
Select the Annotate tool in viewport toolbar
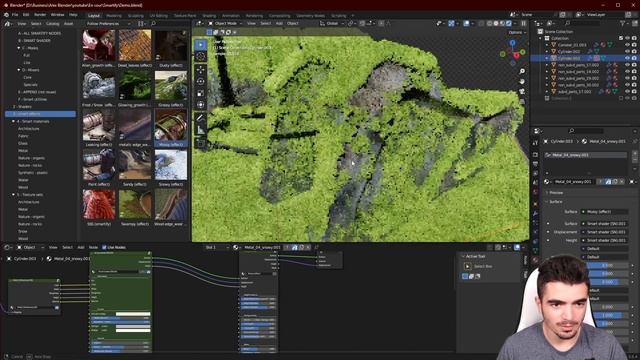[200, 118]
